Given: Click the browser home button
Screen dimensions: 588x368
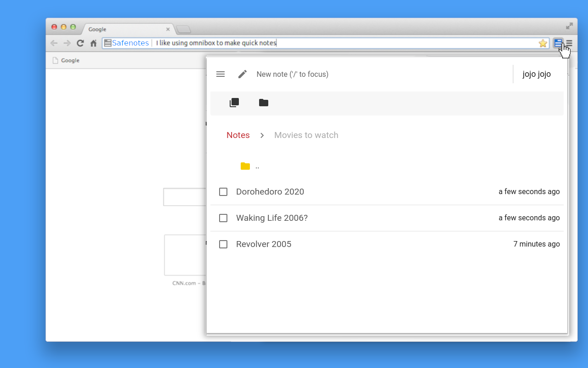Looking at the screenshot, I should click(x=93, y=43).
